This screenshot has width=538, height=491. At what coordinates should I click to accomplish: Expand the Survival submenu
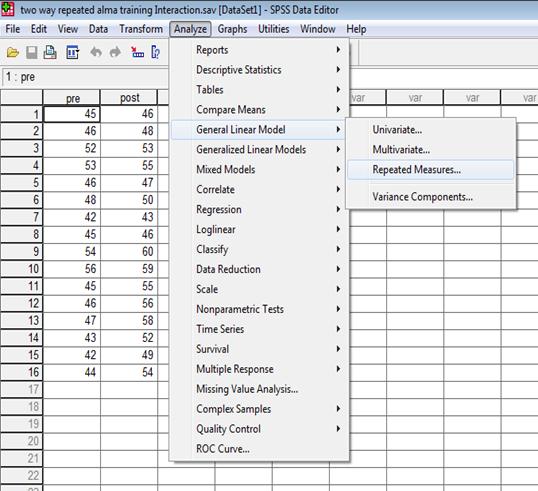260,349
